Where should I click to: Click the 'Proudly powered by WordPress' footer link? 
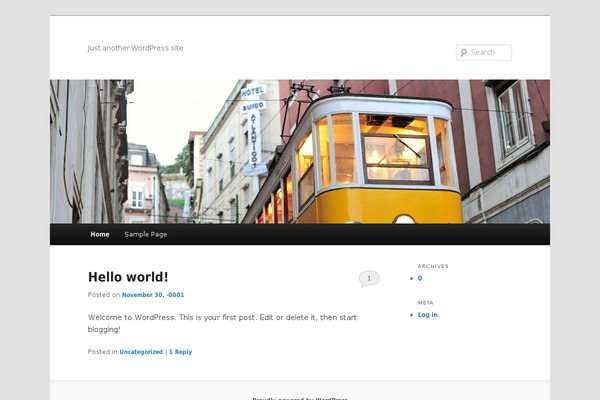300,398
